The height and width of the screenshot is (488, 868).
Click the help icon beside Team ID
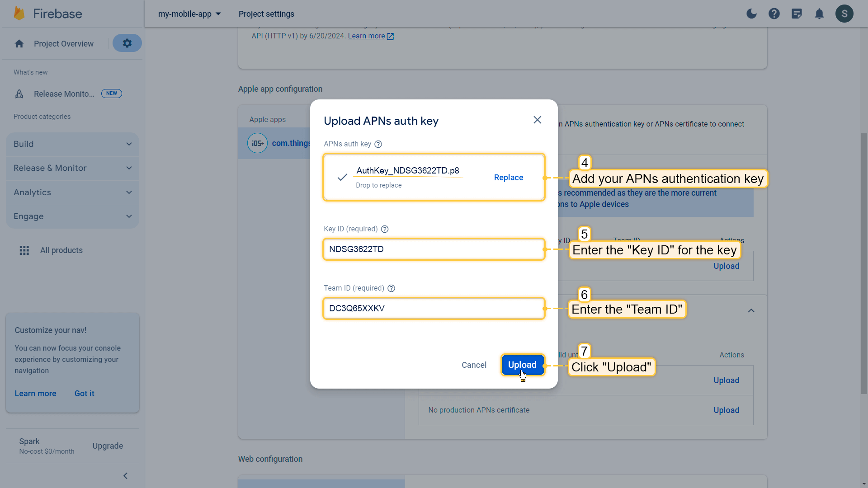[x=392, y=288]
